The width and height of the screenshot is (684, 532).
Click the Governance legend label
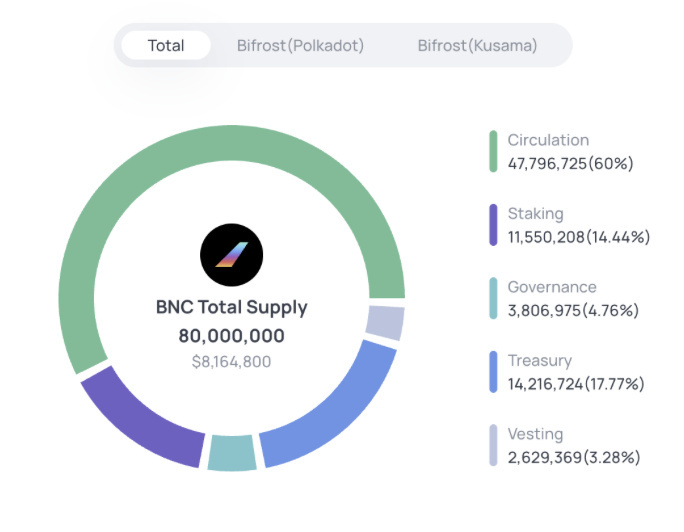[x=552, y=287]
